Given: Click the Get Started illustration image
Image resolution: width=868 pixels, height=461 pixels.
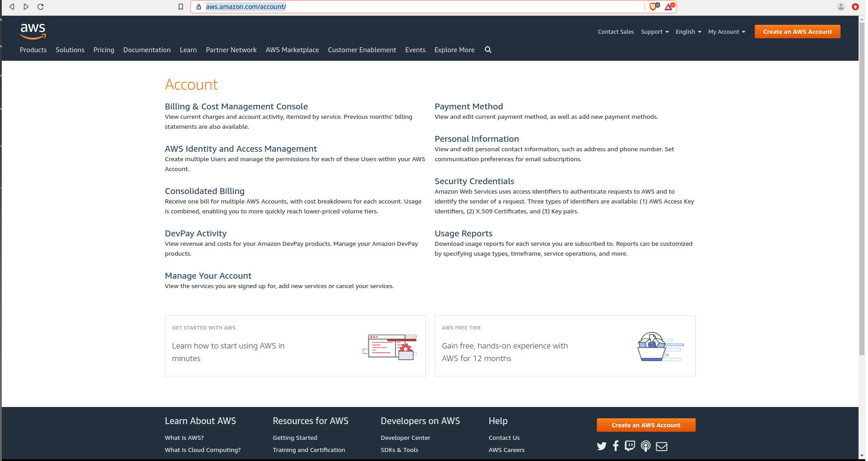Looking at the screenshot, I should pyautogui.click(x=390, y=347).
